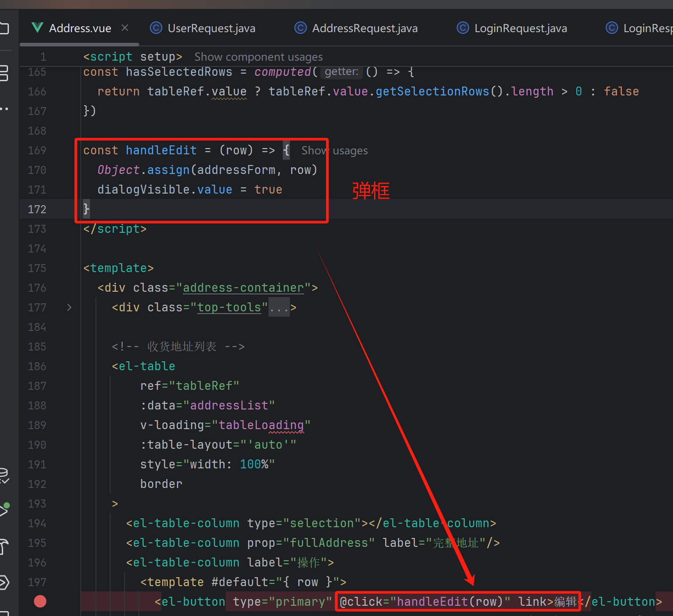673x616 pixels.
Task: Expand the folded top-tools div with gutter chevron
Action: click(x=69, y=307)
